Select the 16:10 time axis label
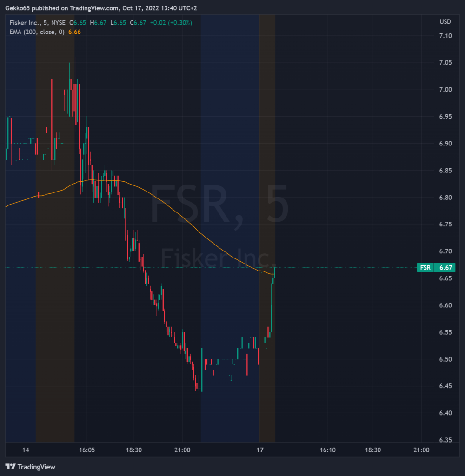 327,450
